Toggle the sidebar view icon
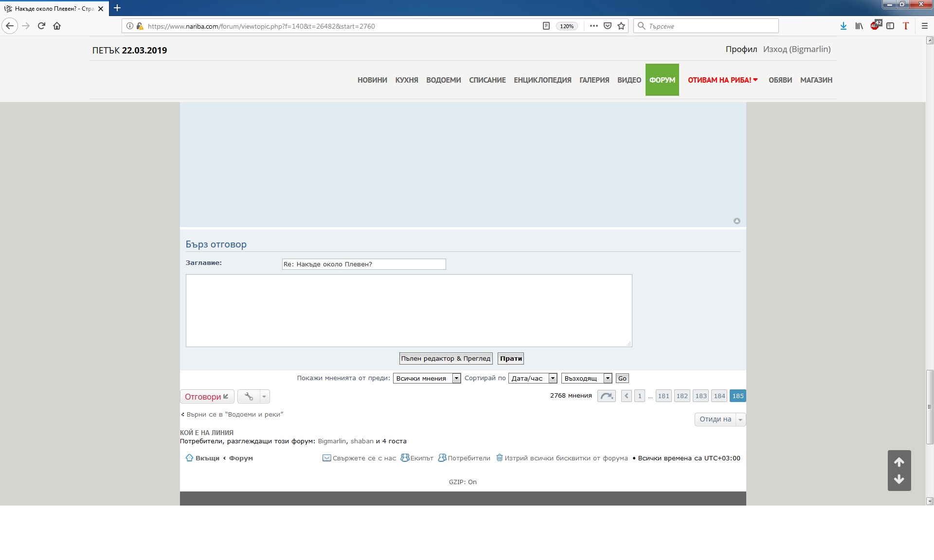The height and width of the screenshot is (560, 934). tap(890, 26)
